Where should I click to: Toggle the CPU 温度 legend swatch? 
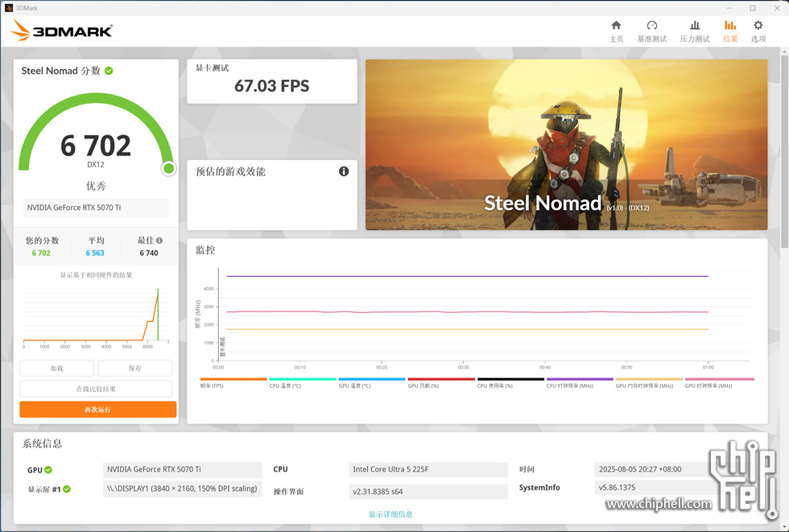click(x=303, y=379)
